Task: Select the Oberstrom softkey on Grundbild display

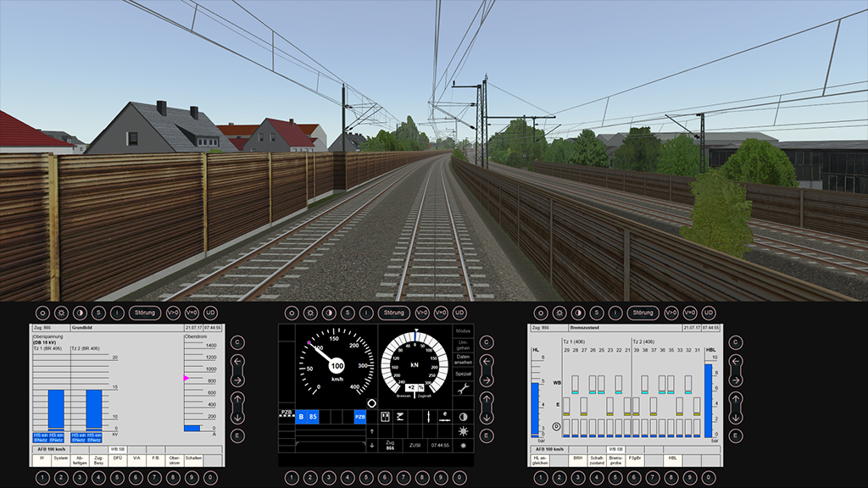Action: [x=175, y=460]
